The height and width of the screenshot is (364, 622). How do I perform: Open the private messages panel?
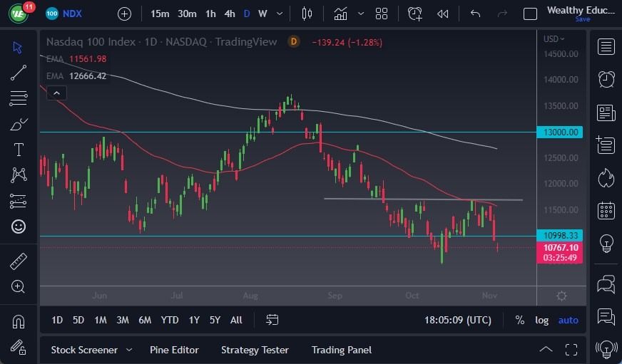[606, 317]
